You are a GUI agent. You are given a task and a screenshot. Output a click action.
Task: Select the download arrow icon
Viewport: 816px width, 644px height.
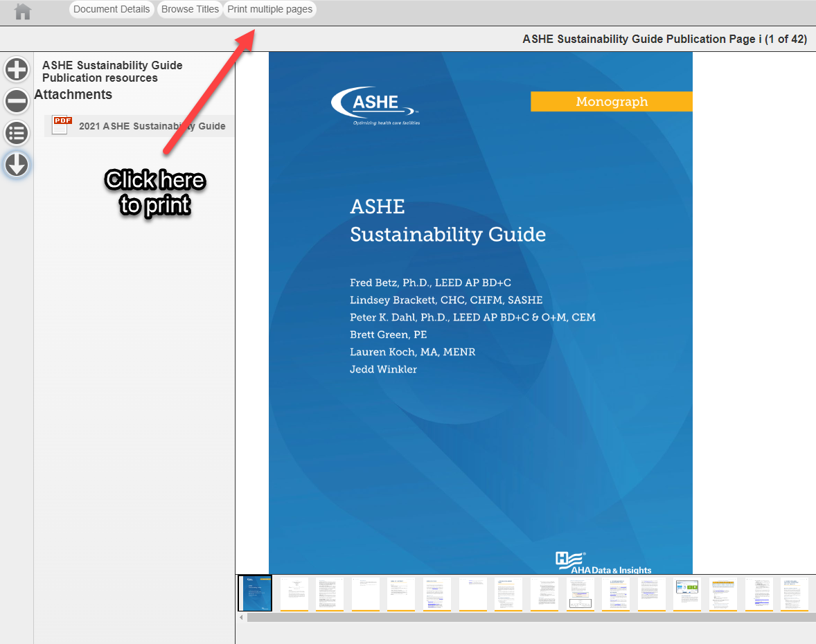(17, 165)
